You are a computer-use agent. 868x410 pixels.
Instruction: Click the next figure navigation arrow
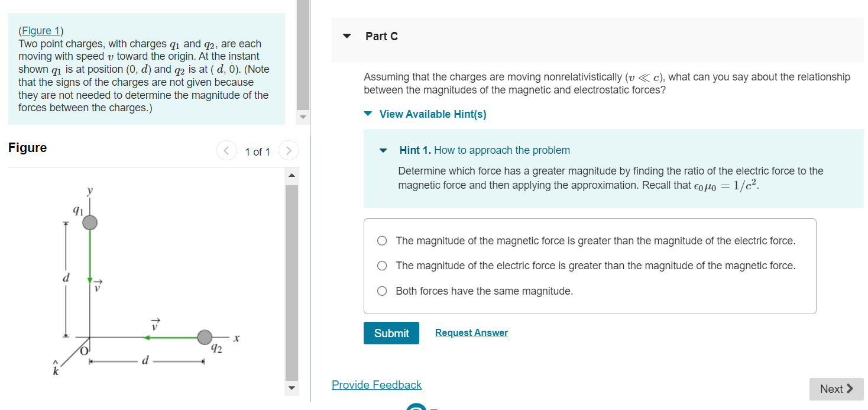tap(289, 150)
